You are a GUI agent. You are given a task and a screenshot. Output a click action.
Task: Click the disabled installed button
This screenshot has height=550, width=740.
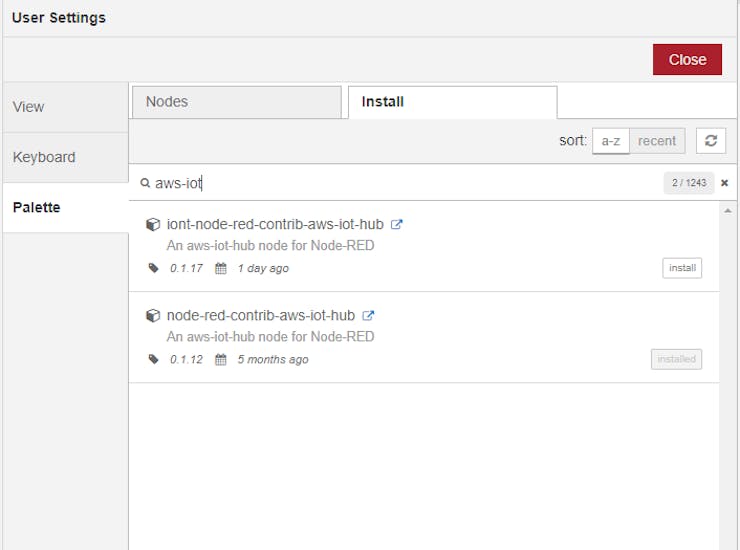click(x=676, y=359)
